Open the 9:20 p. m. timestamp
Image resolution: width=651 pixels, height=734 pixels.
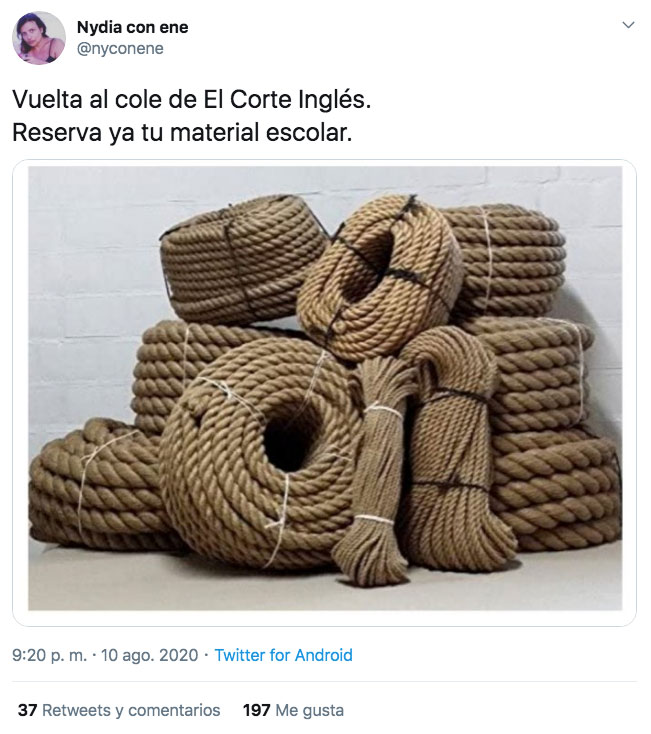(50, 655)
